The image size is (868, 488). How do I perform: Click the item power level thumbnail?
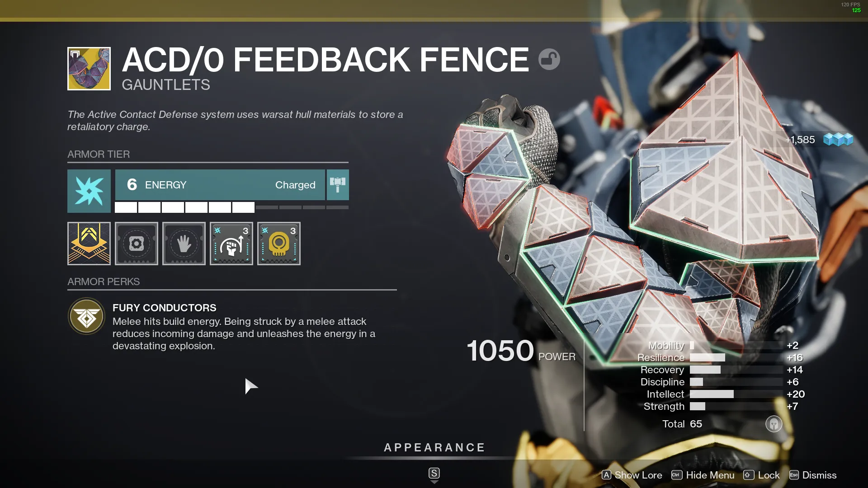[90, 68]
